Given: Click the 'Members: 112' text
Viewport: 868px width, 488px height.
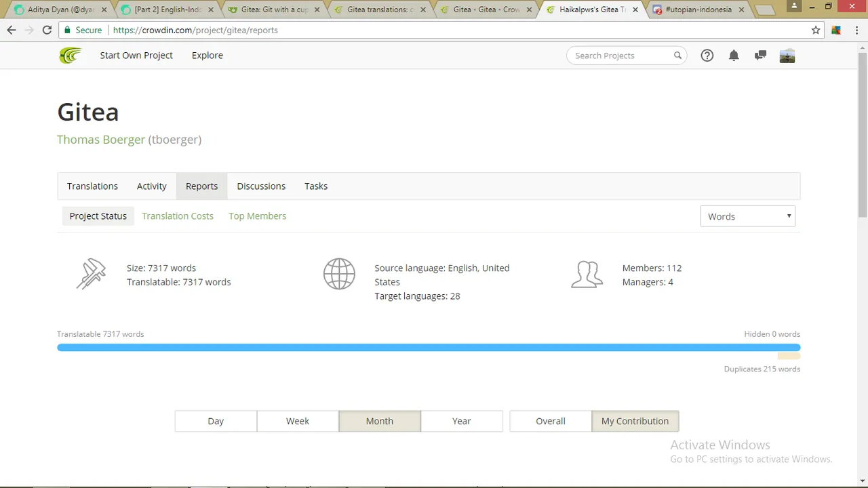Looking at the screenshot, I should 652,268.
